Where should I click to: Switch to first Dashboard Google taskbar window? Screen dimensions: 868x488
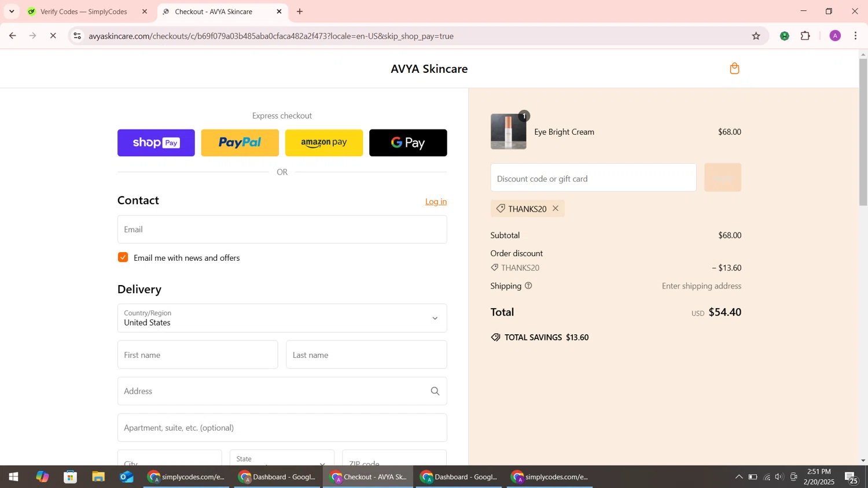coord(278,477)
